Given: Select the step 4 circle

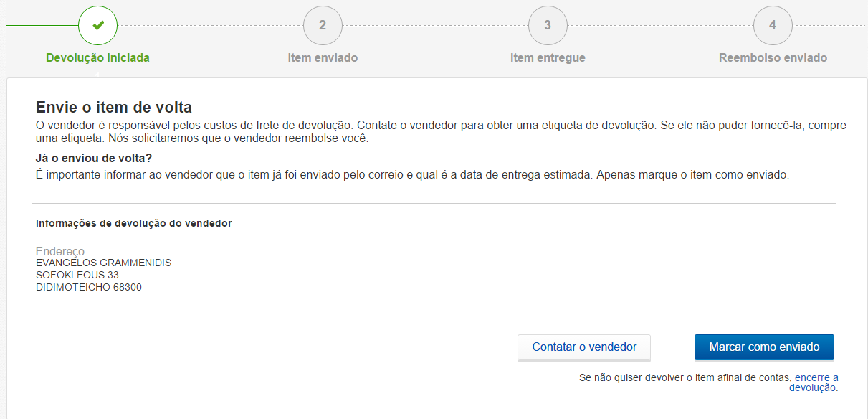Looking at the screenshot, I should [x=773, y=25].
